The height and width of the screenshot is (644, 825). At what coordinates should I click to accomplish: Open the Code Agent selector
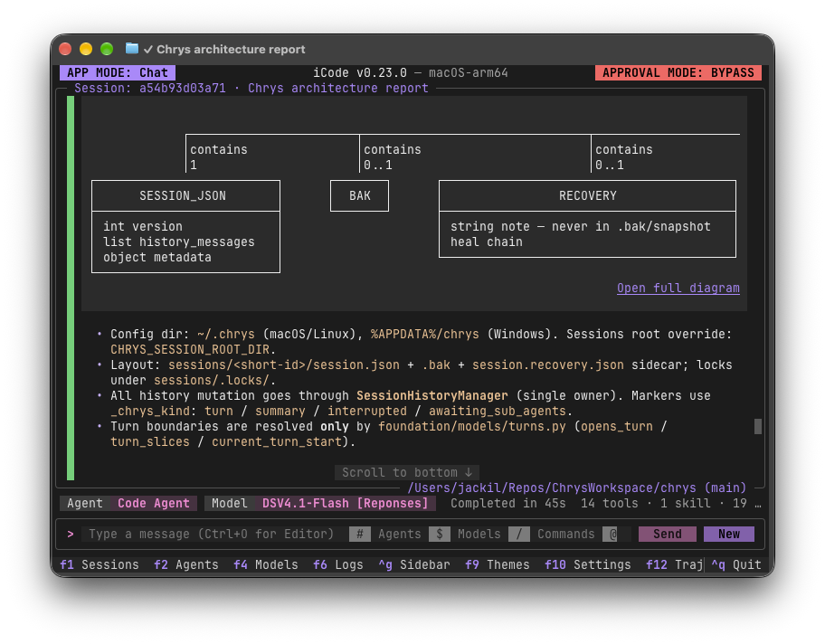pos(154,504)
